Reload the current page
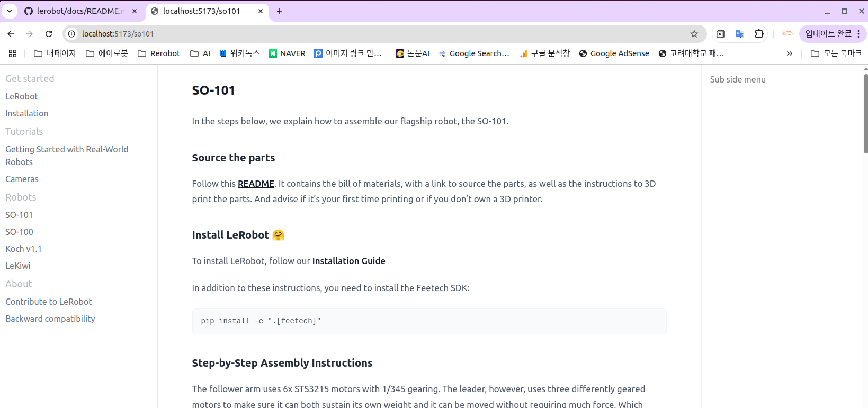The width and height of the screenshot is (868, 408). [x=49, y=34]
